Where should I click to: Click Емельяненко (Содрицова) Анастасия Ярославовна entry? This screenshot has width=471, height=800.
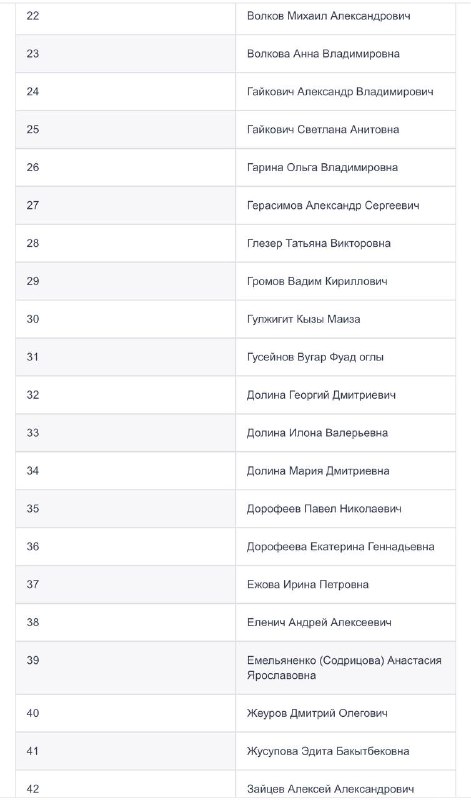click(344, 668)
